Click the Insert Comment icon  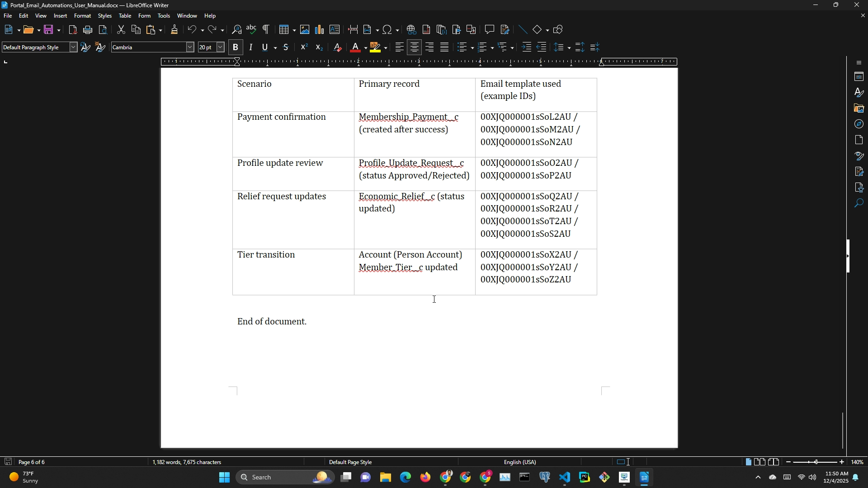pos(490,30)
